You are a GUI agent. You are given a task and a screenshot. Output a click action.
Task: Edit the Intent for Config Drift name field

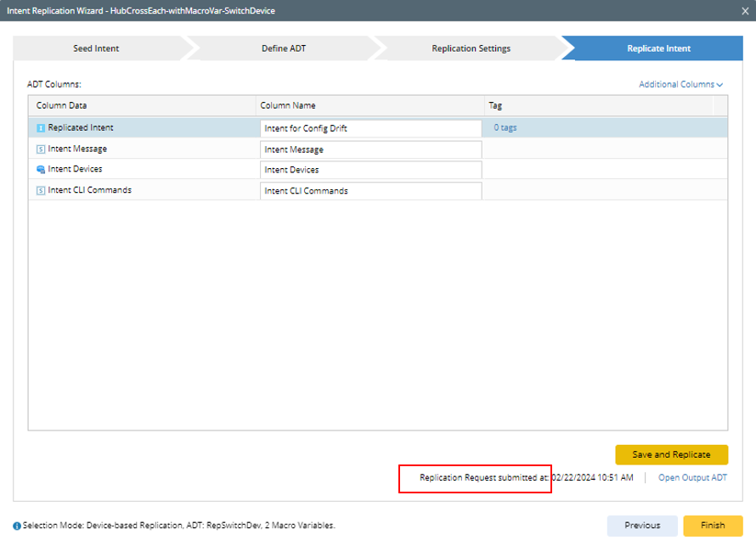(x=370, y=128)
